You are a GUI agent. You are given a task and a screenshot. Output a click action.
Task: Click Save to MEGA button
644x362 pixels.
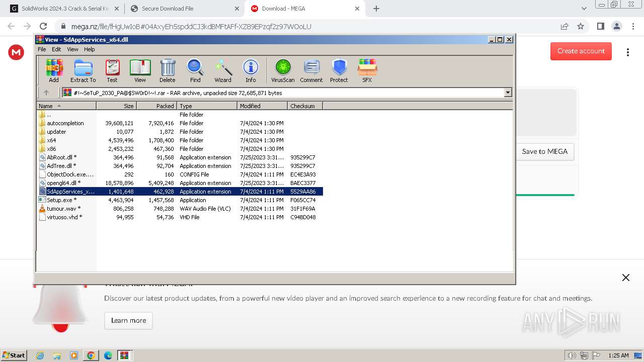click(x=545, y=151)
